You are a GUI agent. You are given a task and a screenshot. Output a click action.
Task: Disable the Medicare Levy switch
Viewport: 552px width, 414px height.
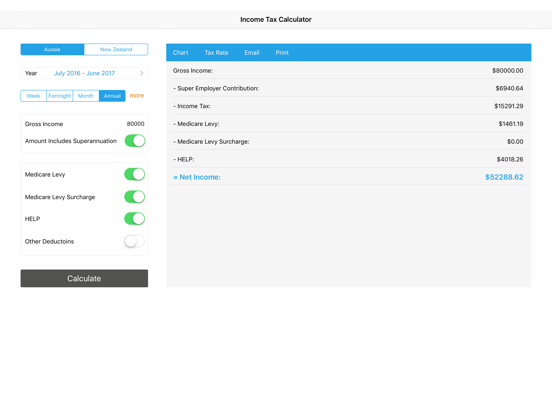[x=135, y=174]
